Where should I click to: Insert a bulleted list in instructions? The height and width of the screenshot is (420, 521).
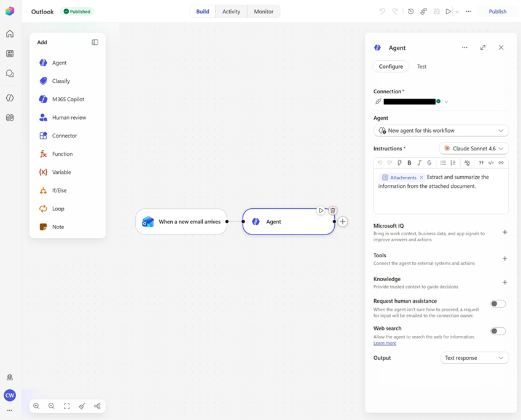point(443,163)
